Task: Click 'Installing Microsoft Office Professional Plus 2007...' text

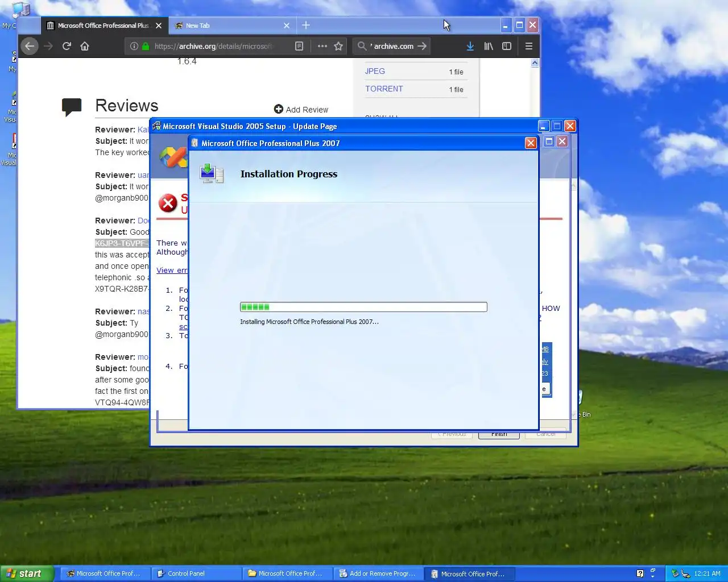Action: tap(309, 322)
